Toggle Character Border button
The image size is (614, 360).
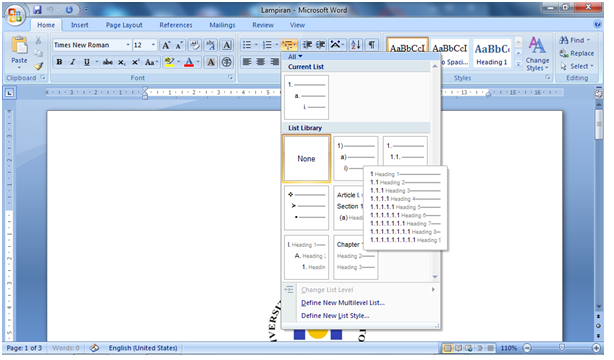pos(227,45)
